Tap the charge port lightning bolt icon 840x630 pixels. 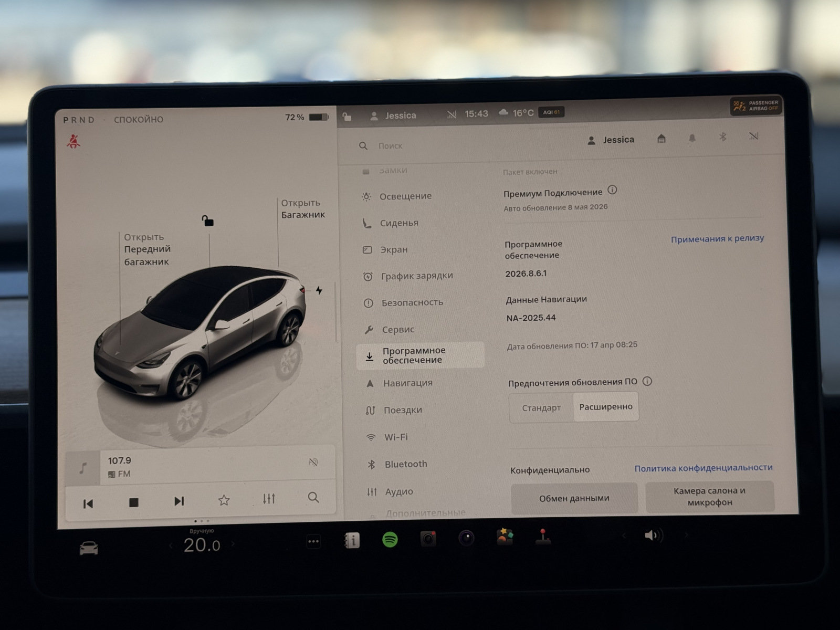319,290
